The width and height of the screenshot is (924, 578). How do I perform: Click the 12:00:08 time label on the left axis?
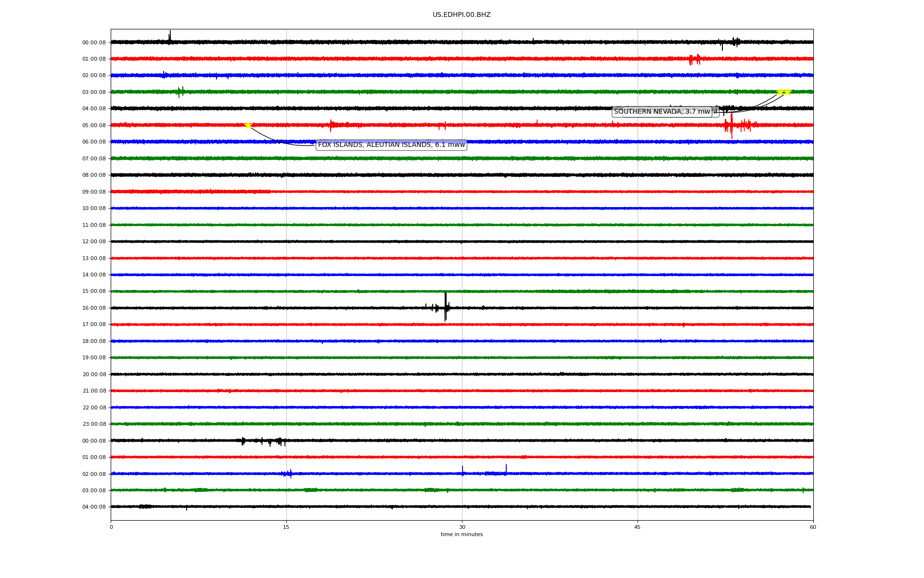(x=94, y=242)
